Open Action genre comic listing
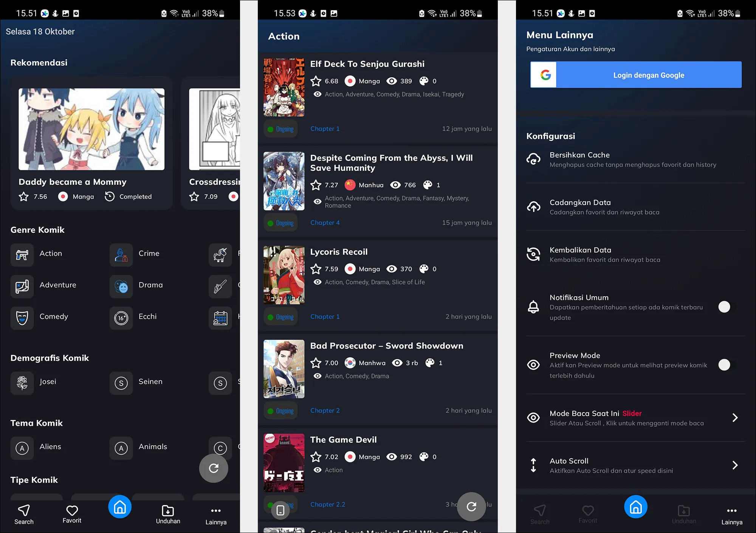This screenshot has width=756, height=533. click(x=51, y=253)
